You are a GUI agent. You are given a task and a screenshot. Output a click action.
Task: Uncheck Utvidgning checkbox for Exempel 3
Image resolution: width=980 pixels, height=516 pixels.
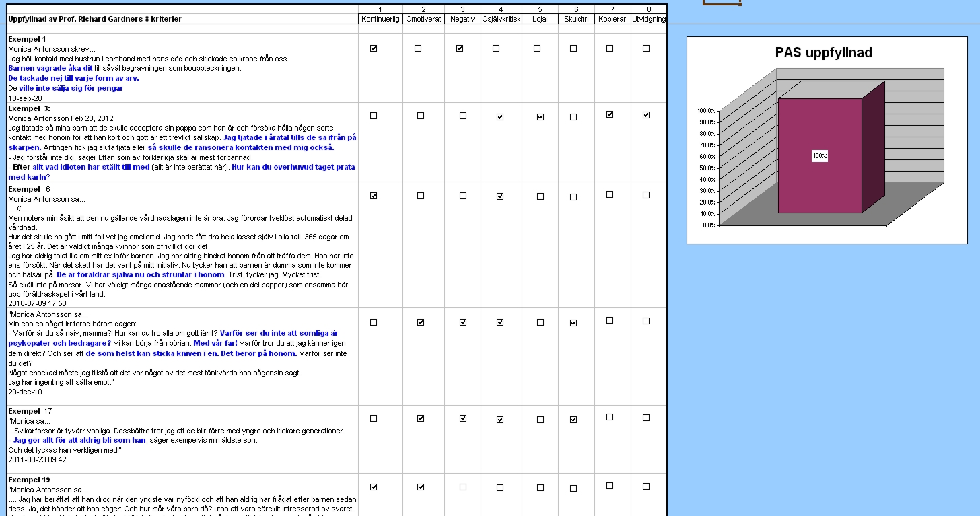[646, 115]
